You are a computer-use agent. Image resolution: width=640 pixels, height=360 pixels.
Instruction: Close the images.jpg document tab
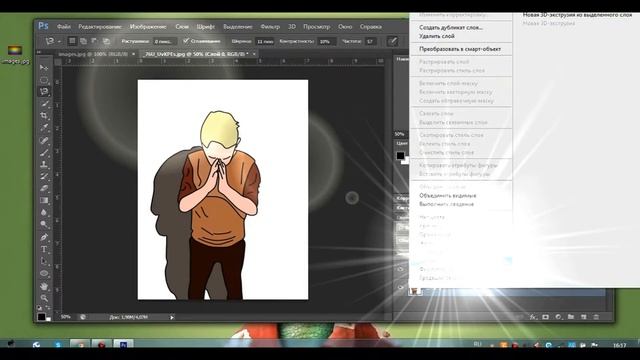coord(133,54)
